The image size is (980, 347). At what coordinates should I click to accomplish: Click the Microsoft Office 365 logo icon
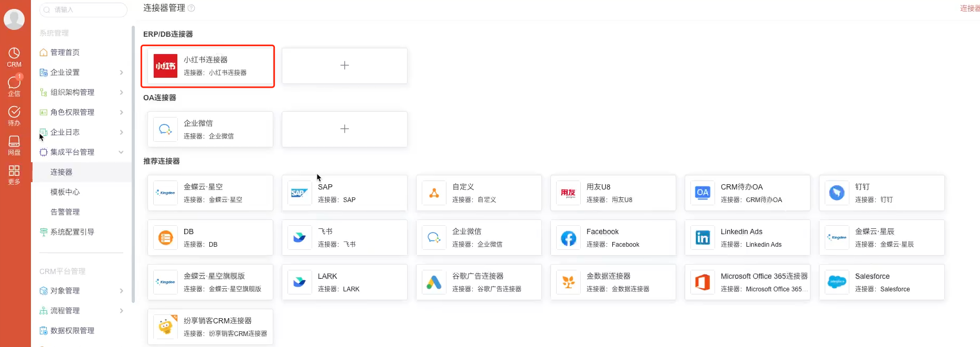(702, 282)
